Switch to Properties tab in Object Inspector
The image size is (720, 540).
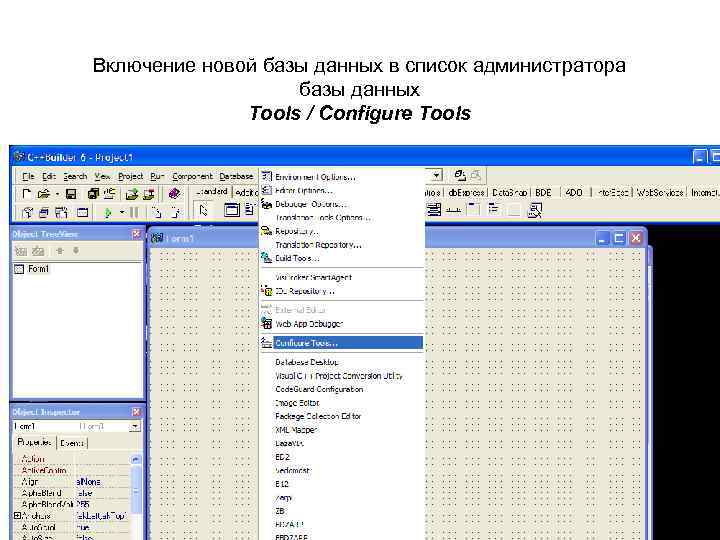coord(34,442)
